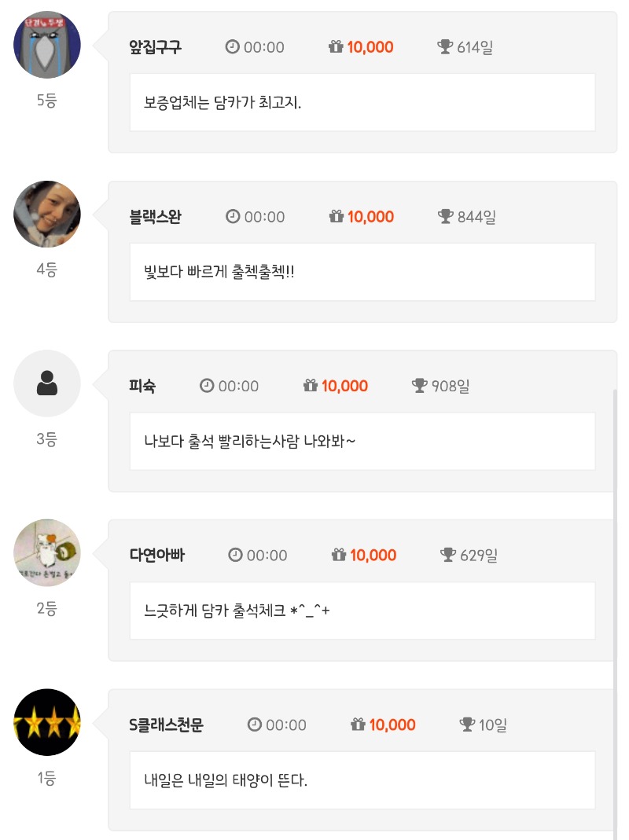Image resolution: width=629 pixels, height=840 pixels.
Task: Open the profile of user 블랙스완
Action: [155, 217]
